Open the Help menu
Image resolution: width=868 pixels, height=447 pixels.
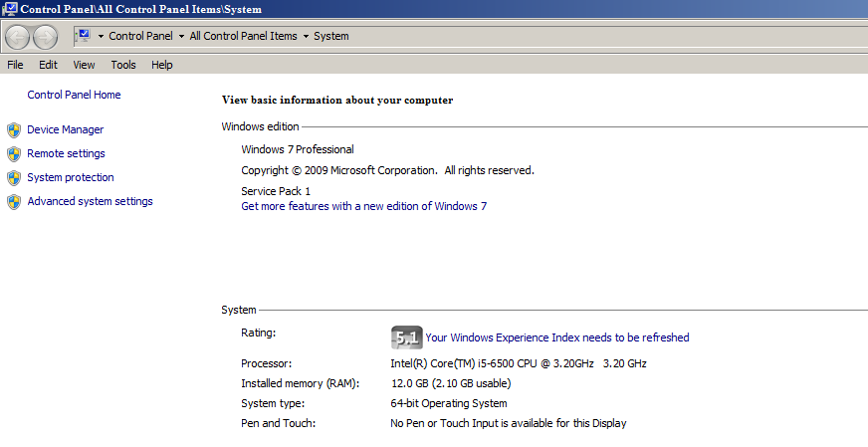coord(162,65)
